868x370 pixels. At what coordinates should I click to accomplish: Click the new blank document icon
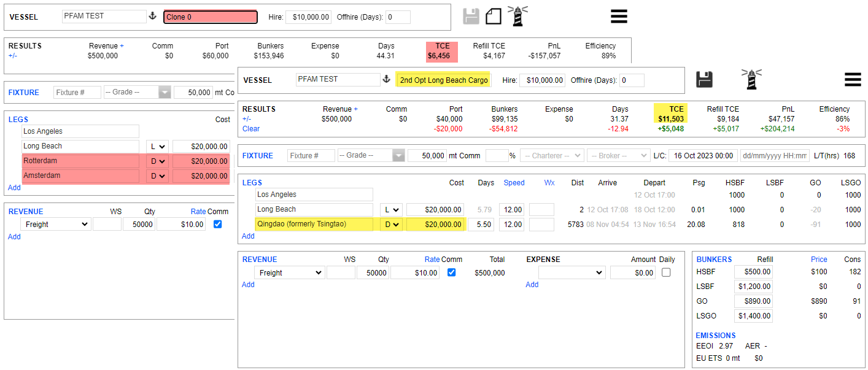tap(494, 17)
